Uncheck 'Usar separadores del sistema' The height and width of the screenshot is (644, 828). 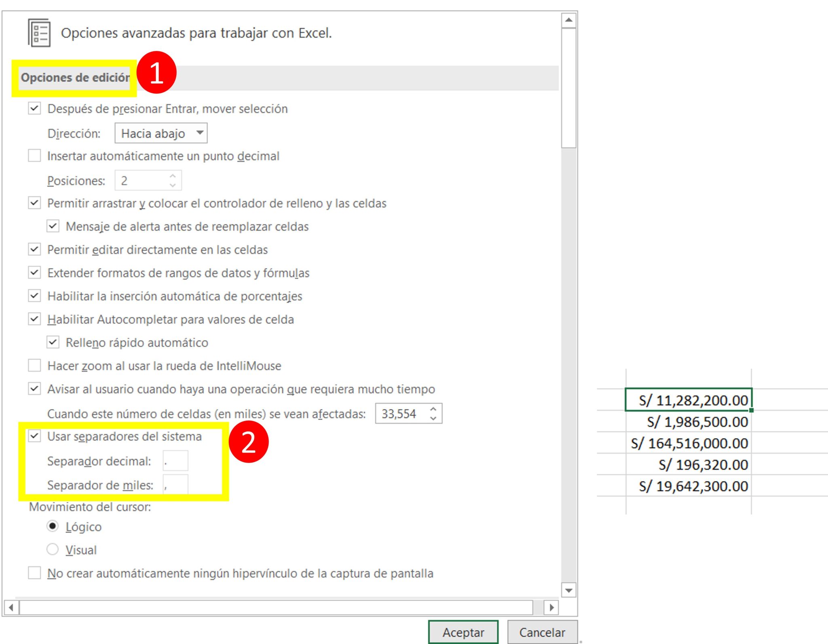pyautogui.click(x=35, y=436)
